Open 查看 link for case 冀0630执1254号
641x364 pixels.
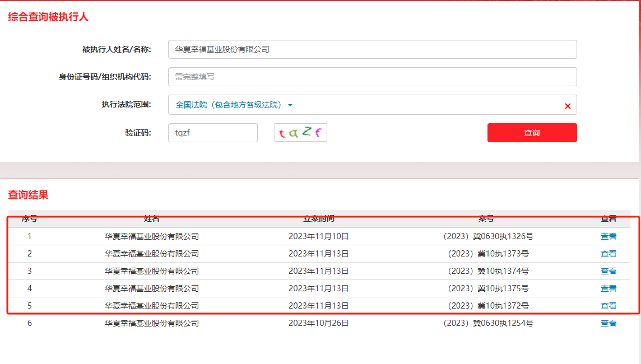tap(609, 323)
